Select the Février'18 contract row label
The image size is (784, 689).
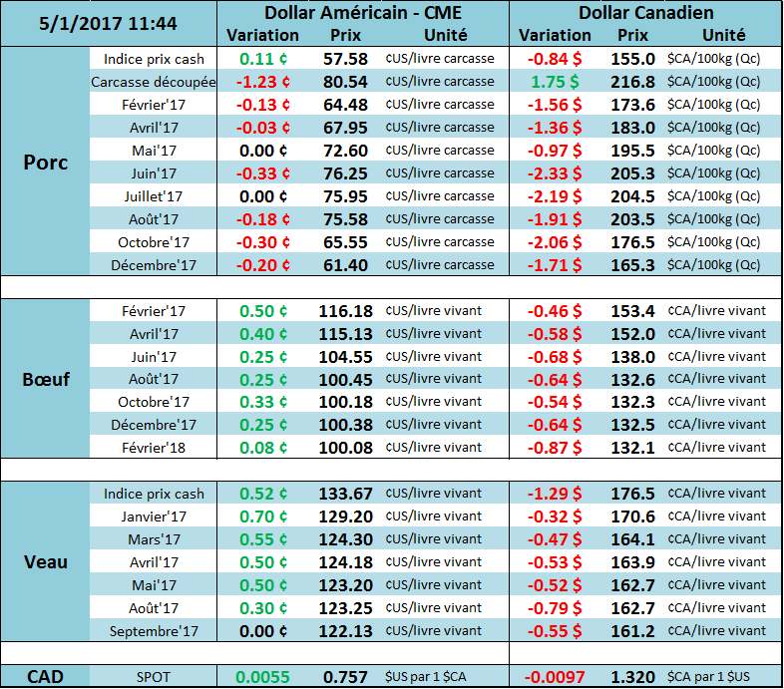pyautogui.click(x=154, y=449)
